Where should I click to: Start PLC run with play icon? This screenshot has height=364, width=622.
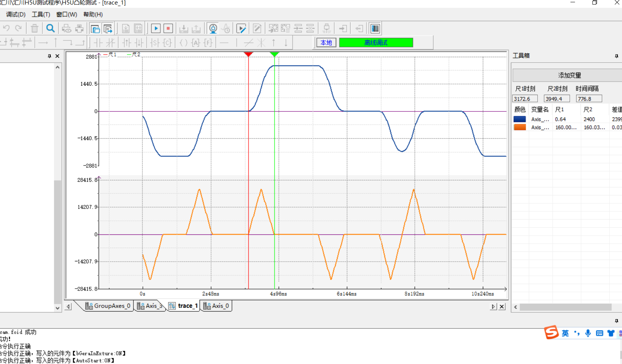156,28
